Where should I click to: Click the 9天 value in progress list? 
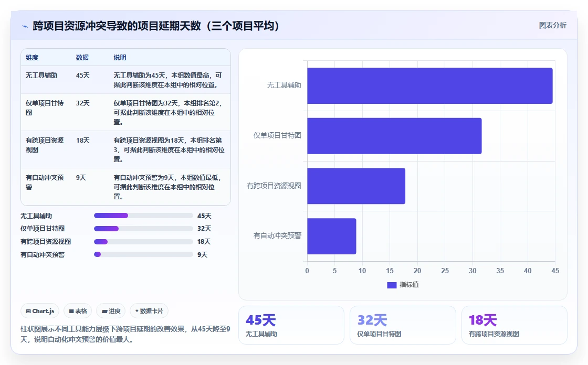tap(203, 254)
